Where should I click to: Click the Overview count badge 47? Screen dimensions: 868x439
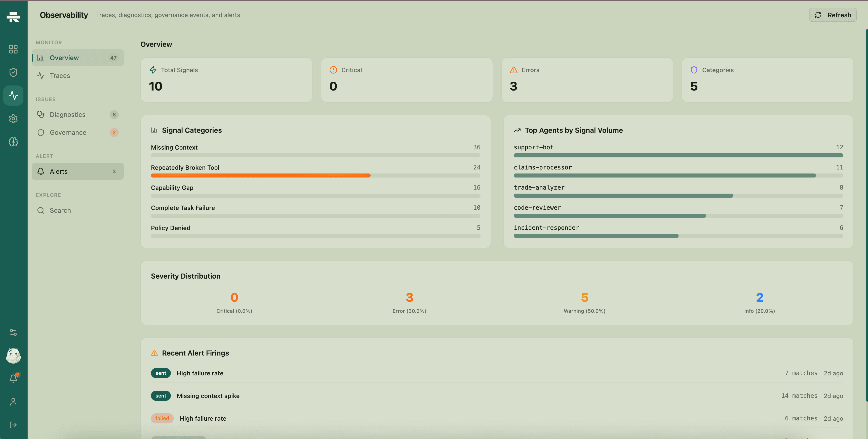point(113,58)
